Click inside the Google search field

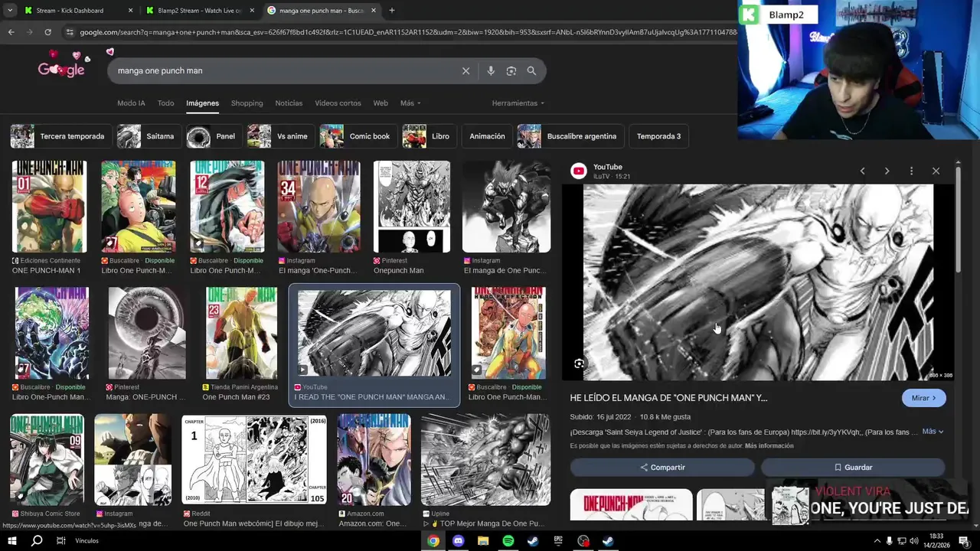(287, 70)
